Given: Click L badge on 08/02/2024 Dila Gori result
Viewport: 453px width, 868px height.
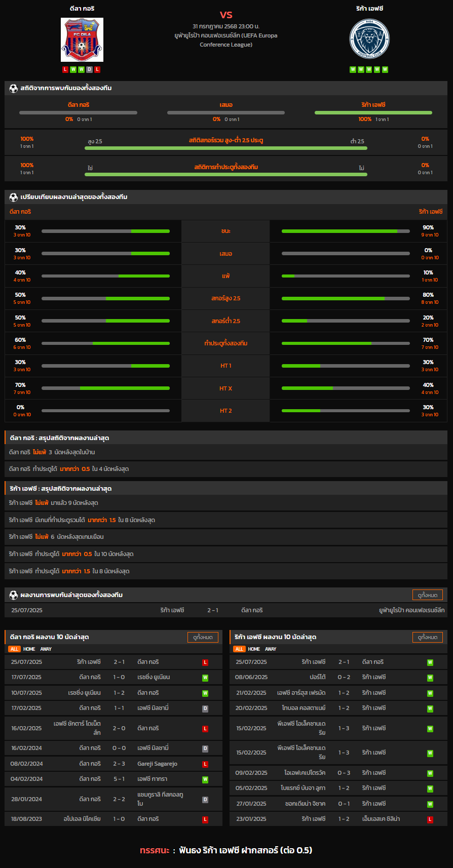Looking at the screenshot, I should (x=205, y=764).
